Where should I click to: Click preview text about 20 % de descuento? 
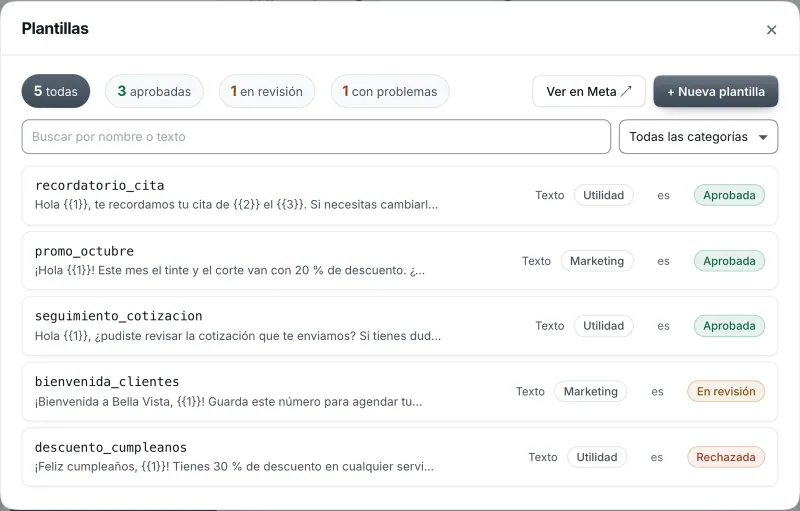point(230,270)
